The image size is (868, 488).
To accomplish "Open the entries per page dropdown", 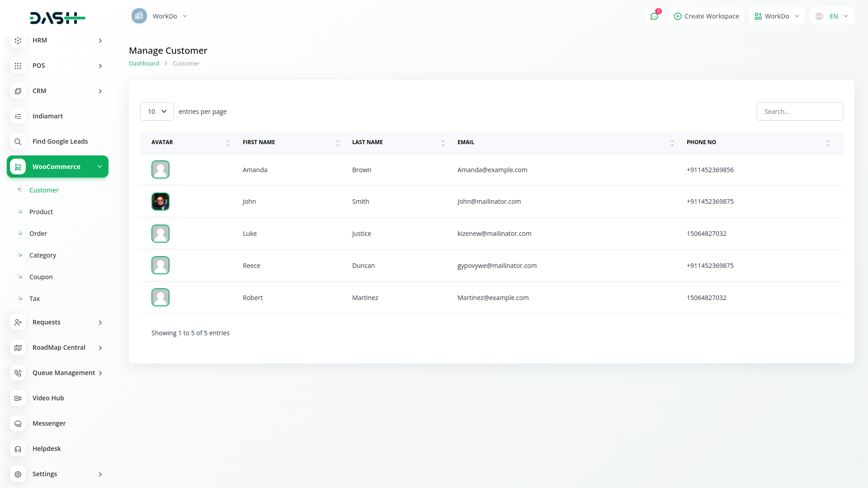I will pyautogui.click(x=157, y=112).
